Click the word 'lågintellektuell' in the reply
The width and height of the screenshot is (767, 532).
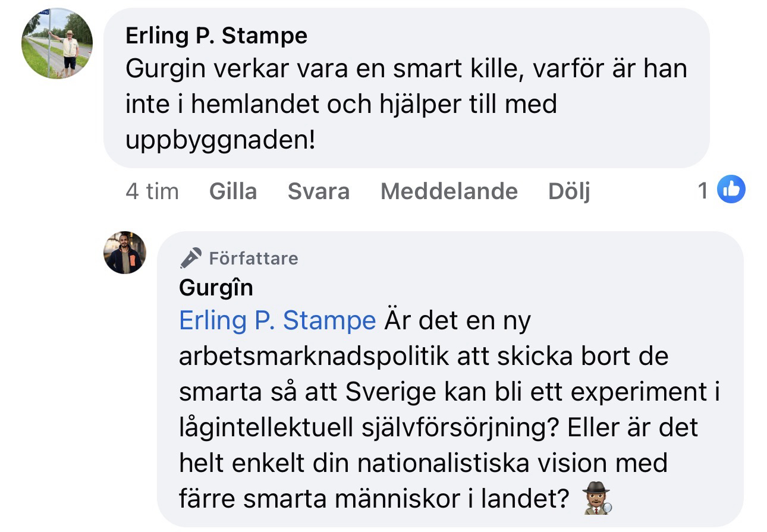[274, 428]
